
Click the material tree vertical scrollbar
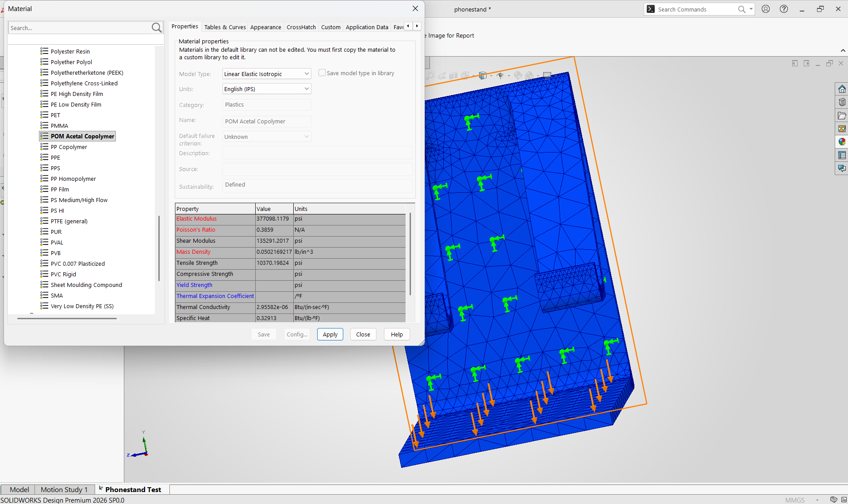point(159,248)
